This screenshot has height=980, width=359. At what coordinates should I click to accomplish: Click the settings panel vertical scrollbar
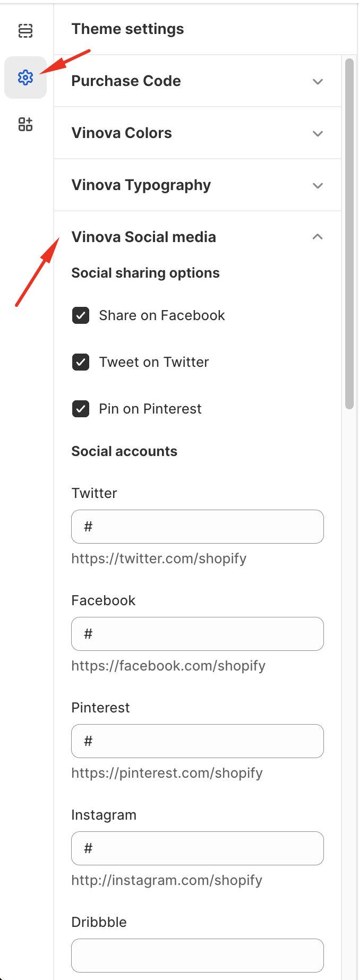(349, 234)
